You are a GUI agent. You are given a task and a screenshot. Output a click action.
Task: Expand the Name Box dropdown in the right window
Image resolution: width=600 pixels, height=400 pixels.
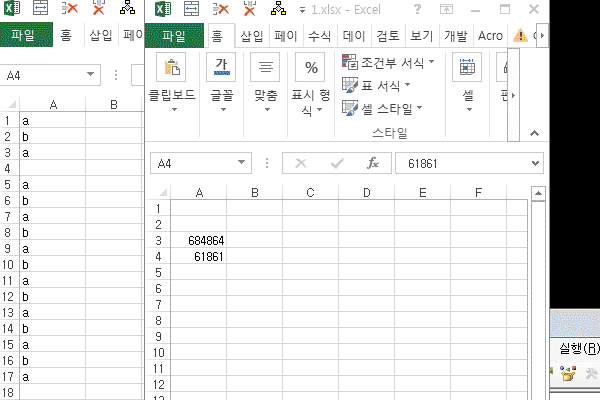click(x=241, y=162)
